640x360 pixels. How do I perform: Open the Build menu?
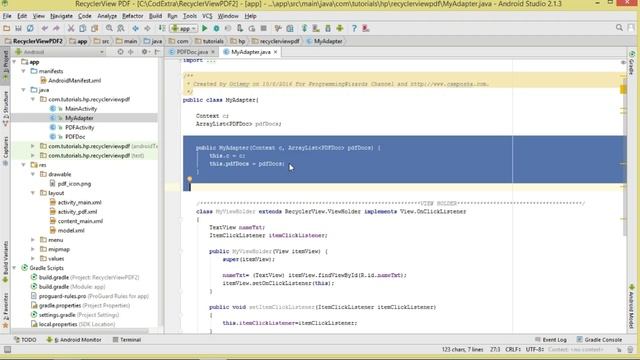(x=155, y=16)
